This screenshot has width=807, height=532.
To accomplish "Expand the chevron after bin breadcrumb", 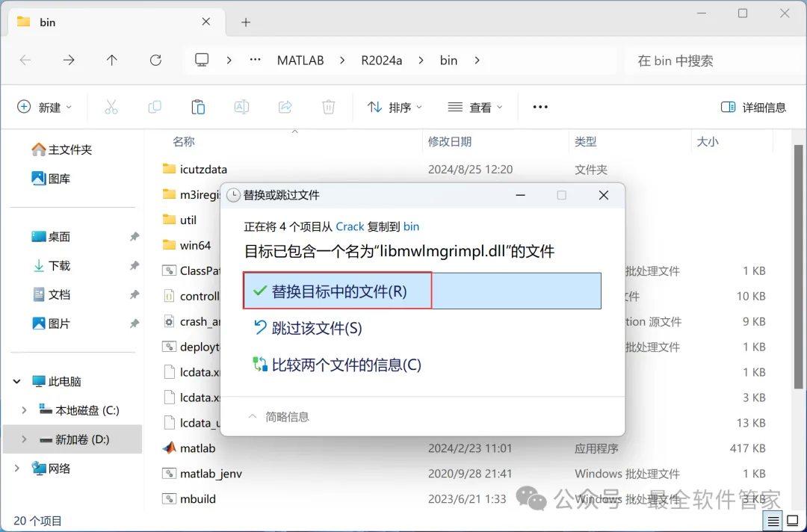I will 477,61.
